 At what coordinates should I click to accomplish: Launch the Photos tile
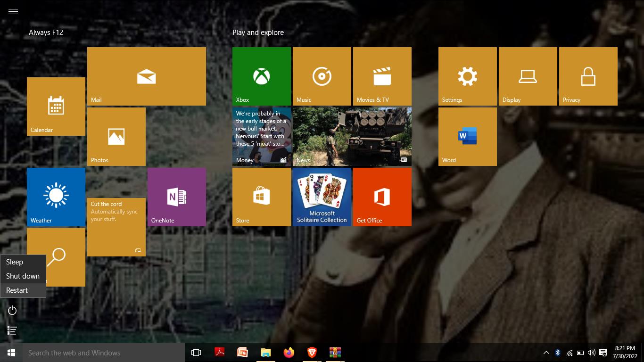point(116,137)
